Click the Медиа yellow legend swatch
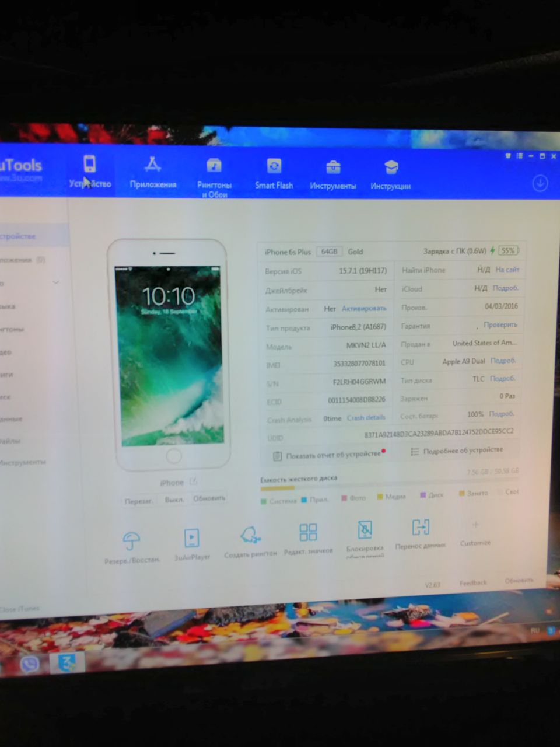This screenshot has height=747, width=560. 380,497
